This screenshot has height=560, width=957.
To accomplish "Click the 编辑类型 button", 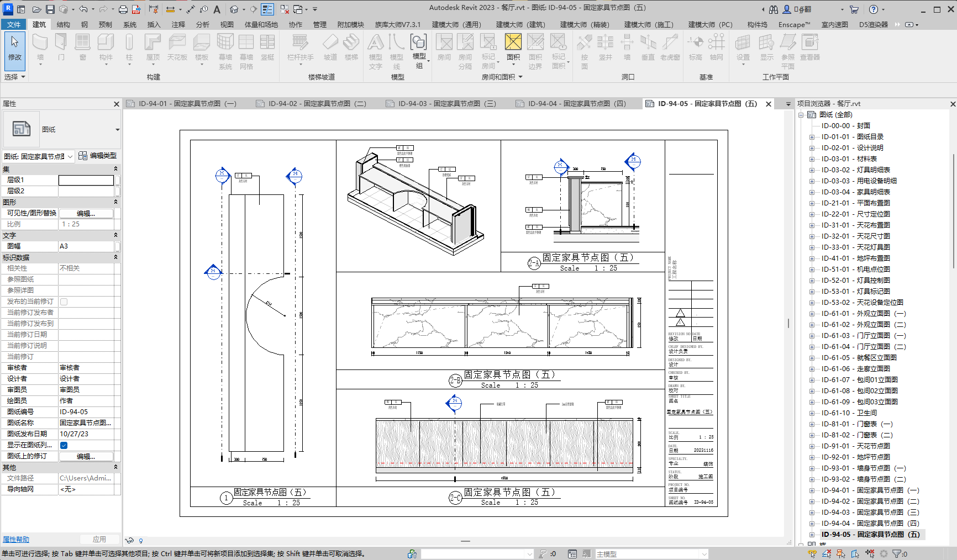I will [98, 156].
